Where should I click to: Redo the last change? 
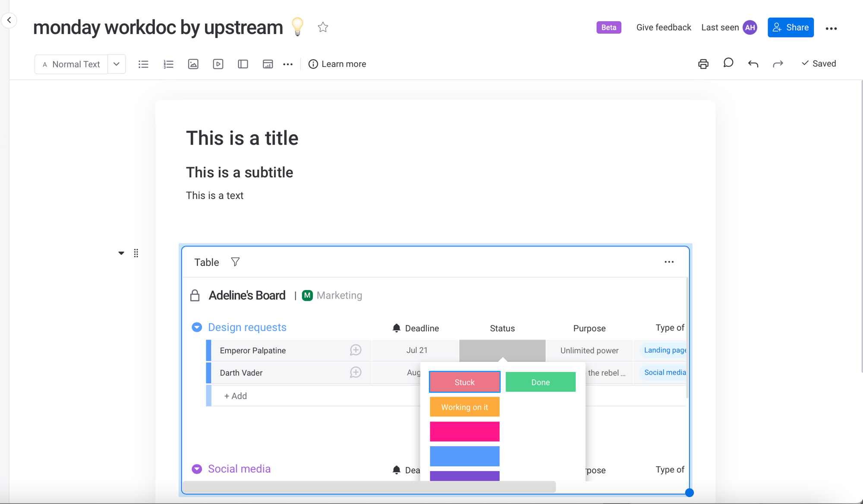[x=778, y=63]
